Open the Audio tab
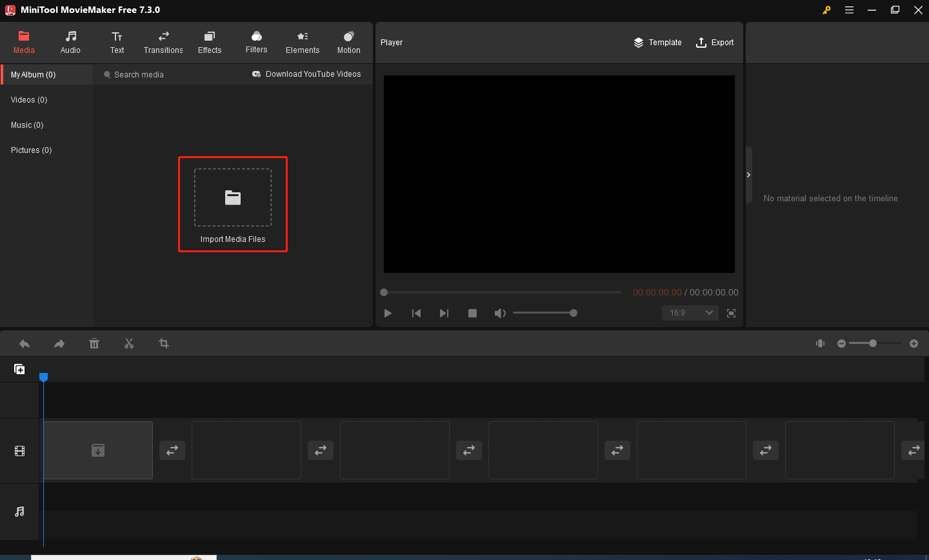 (x=70, y=43)
